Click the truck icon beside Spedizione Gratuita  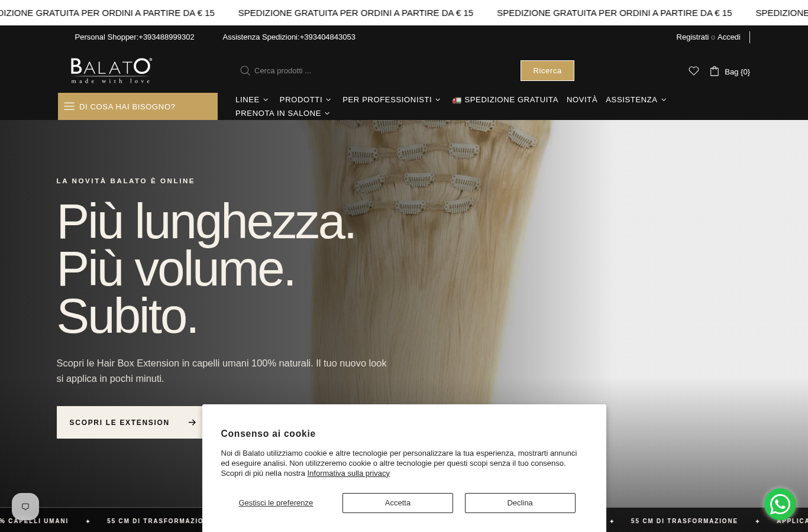click(x=457, y=100)
